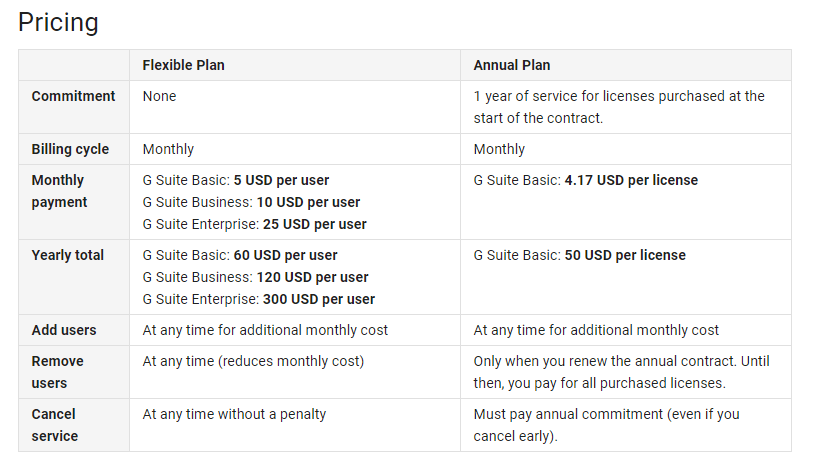Select the Flexible Plan column header

point(183,65)
